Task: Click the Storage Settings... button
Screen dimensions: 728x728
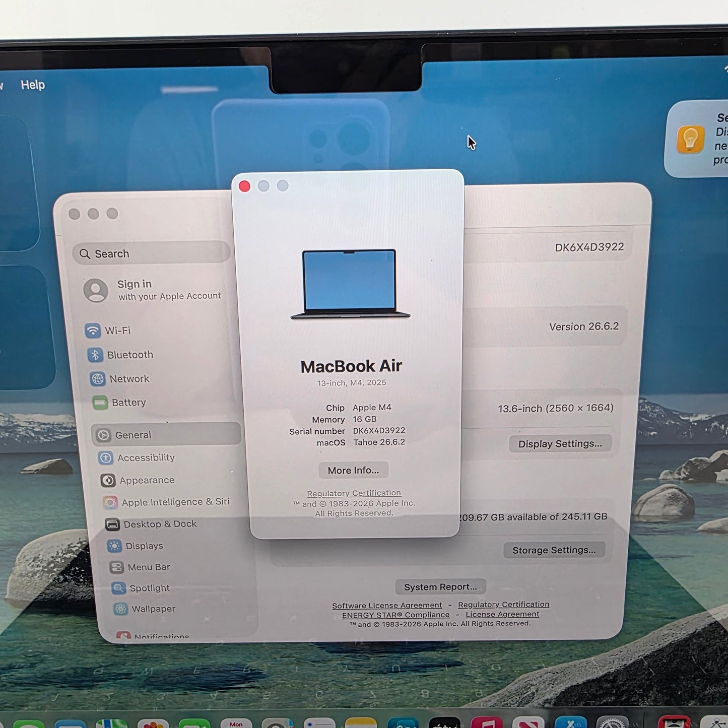Action: click(554, 550)
